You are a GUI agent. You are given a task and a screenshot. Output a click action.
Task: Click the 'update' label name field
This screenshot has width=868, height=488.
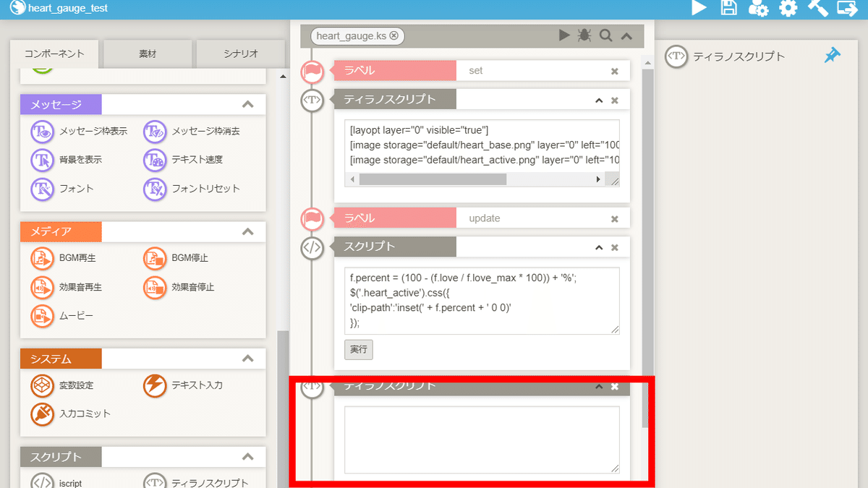click(x=531, y=218)
